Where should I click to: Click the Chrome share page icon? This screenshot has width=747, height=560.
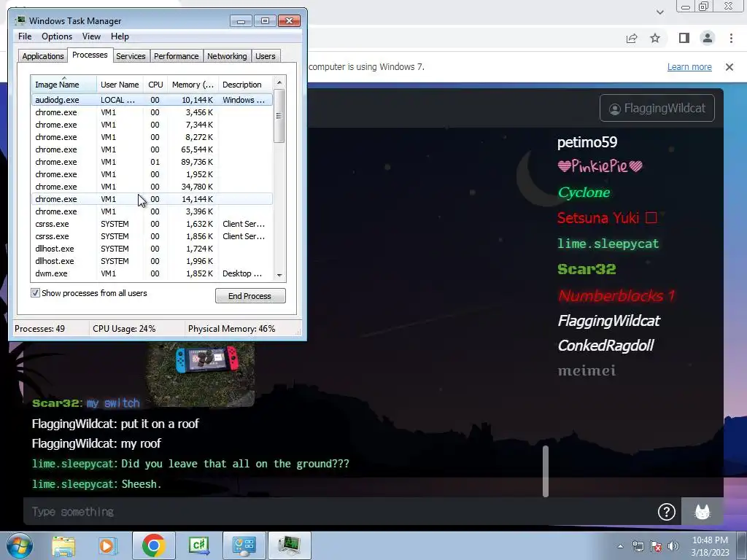pyautogui.click(x=632, y=38)
